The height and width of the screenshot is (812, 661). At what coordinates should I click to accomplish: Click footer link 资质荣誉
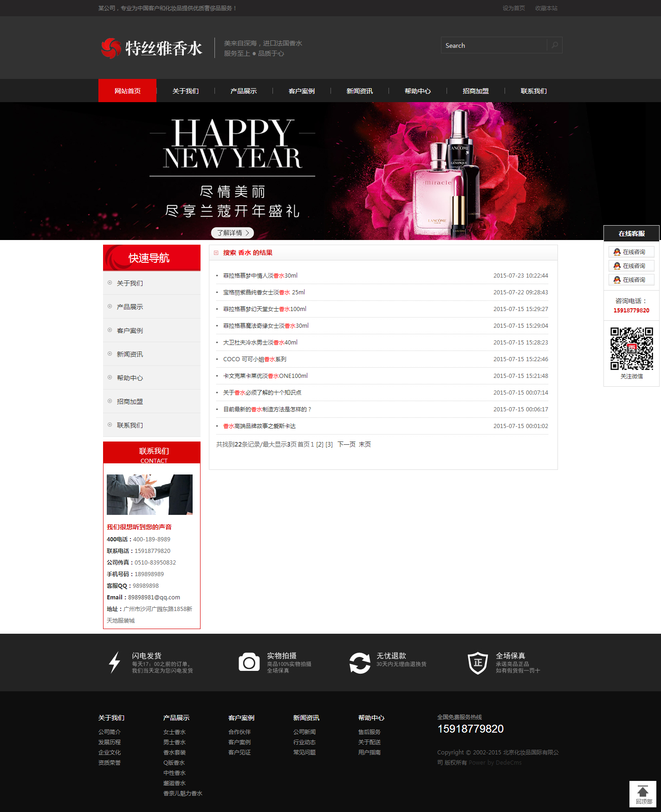(110, 763)
